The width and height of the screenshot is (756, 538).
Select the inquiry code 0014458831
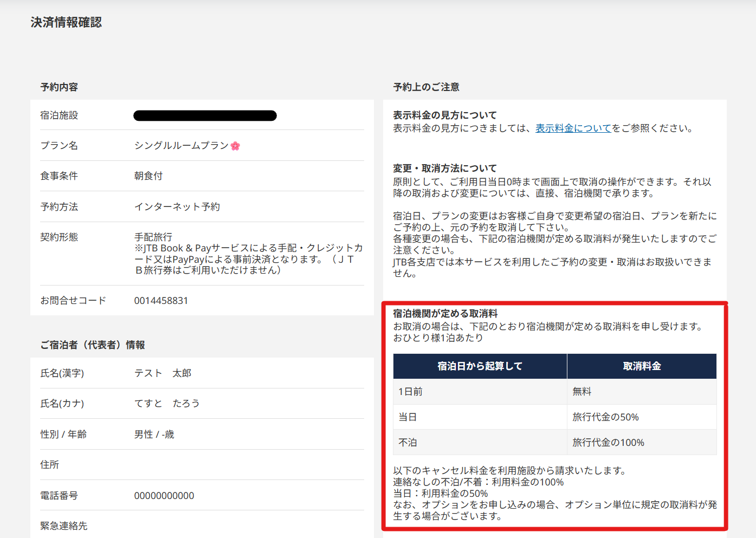point(161,301)
